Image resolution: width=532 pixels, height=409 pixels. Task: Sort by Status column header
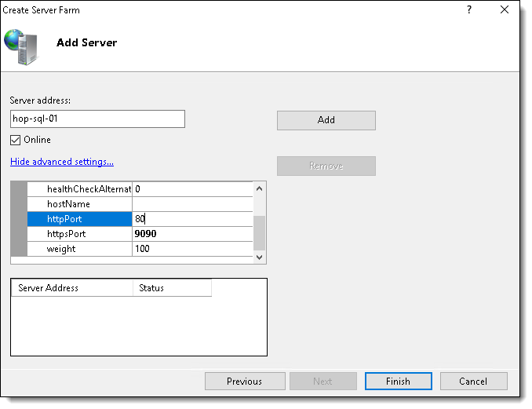tap(172, 288)
